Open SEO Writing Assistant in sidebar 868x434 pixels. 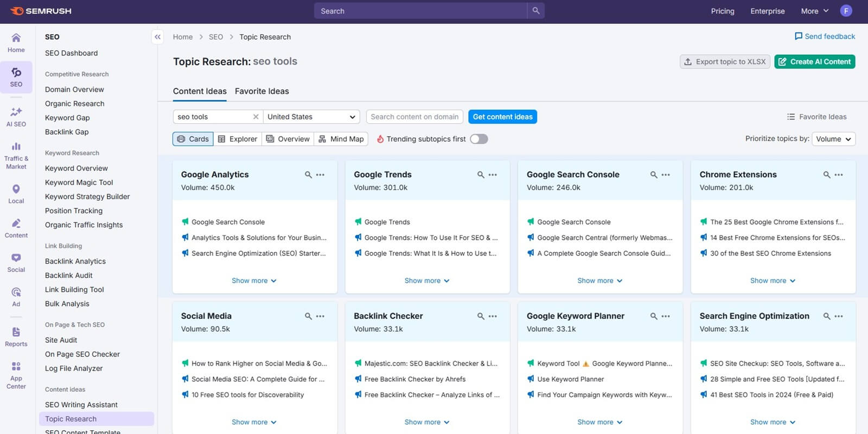coord(81,405)
